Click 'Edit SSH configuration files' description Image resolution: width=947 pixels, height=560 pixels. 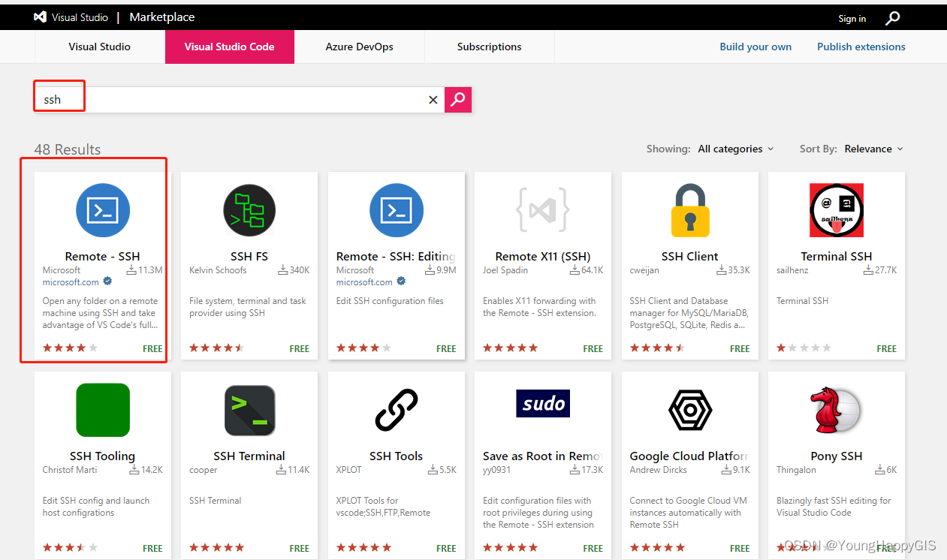(390, 301)
